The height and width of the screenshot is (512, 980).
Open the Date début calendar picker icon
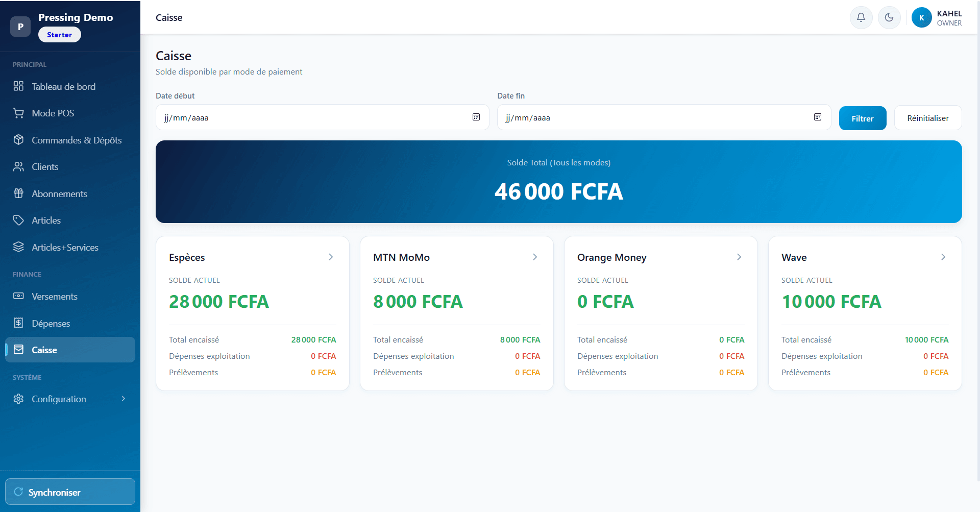476,117
